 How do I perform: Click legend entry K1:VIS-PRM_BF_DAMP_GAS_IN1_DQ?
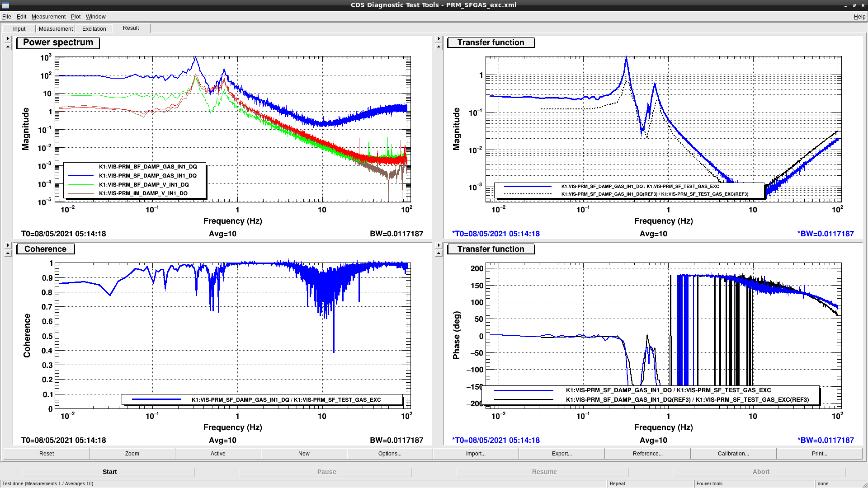pyautogui.click(x=148, y=167)
